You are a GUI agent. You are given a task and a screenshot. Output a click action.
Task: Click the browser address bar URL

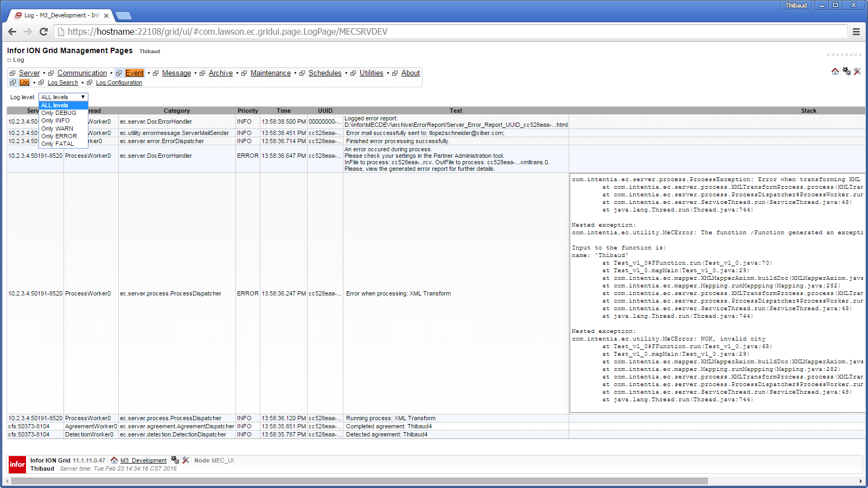(228, 32)
